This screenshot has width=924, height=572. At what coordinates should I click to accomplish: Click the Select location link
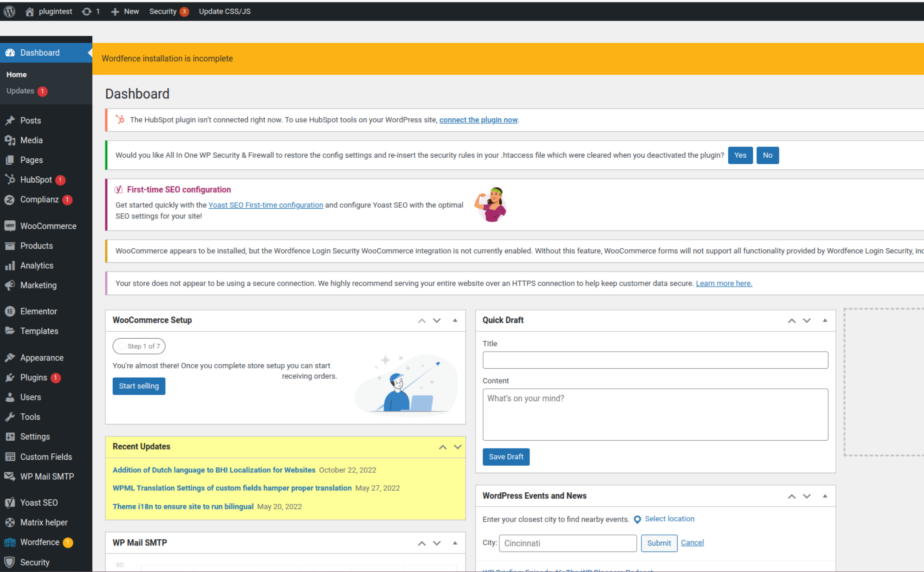pyautogui.click(x=670, y=519)
